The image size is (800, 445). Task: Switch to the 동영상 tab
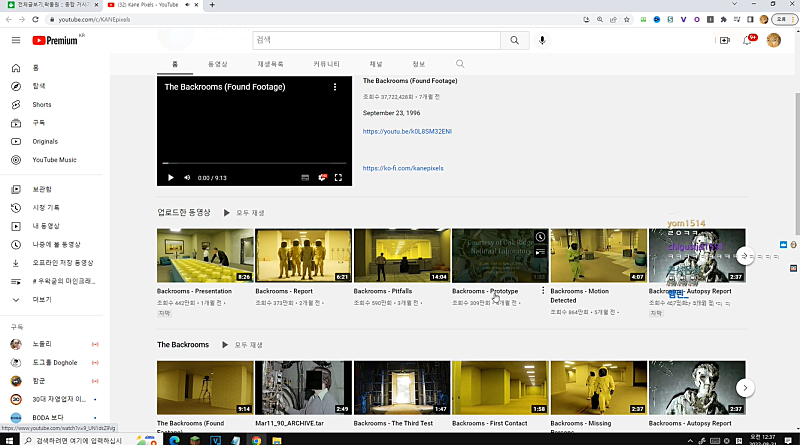coord(217,64)
